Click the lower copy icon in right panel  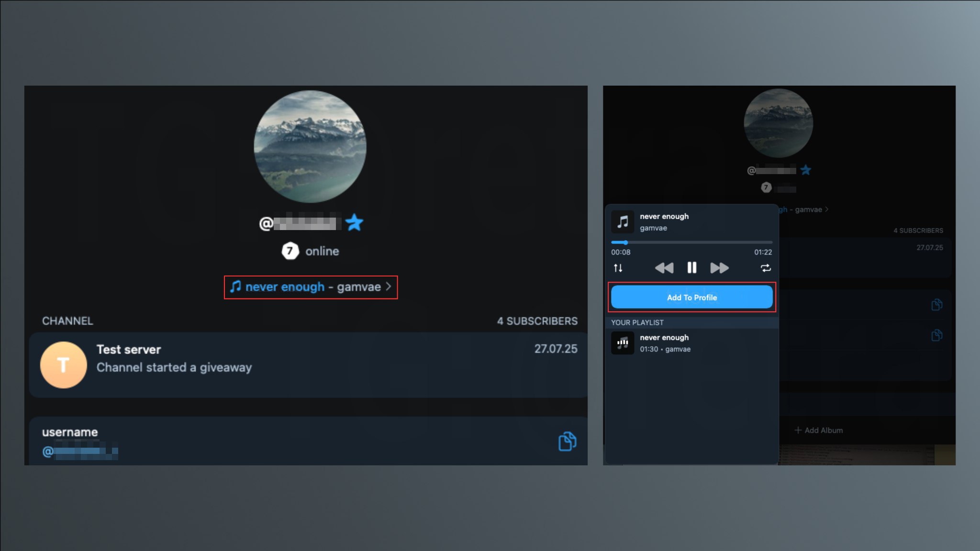pos(936,335)
